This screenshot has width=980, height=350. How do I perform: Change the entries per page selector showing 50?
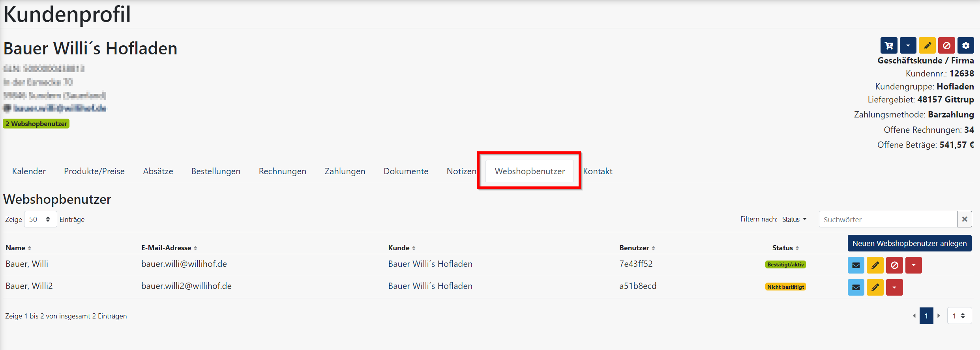click(40, 219)
